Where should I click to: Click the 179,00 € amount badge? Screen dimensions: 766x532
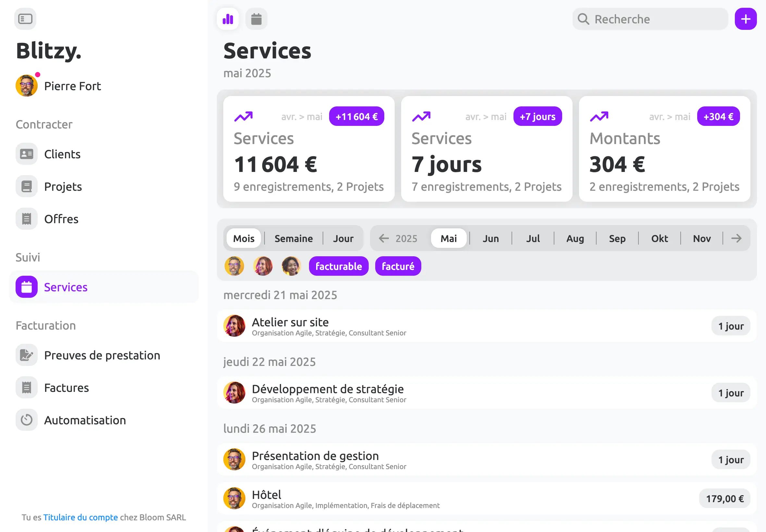pyautogui.click(x=724, y=498)
